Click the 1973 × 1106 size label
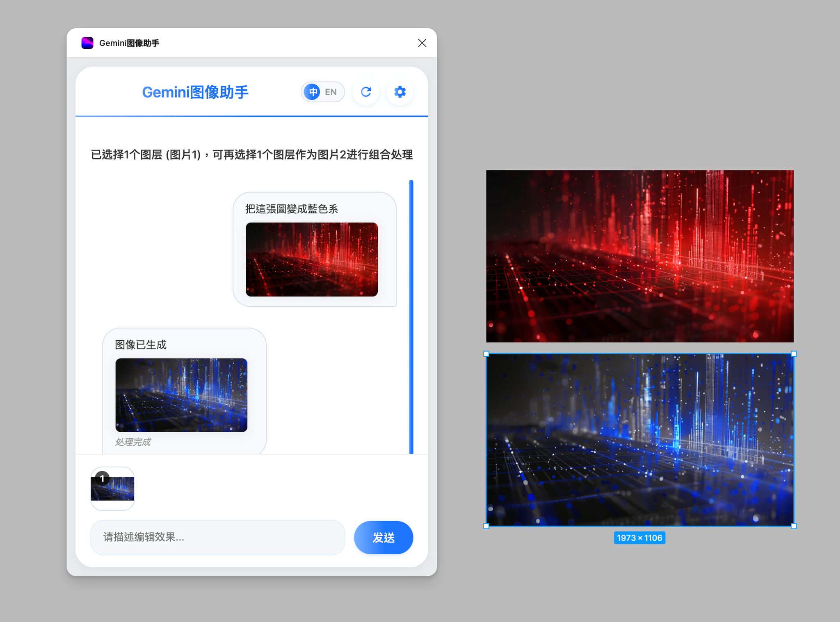Viewport: 840px width, 622px height. point(639,538)
